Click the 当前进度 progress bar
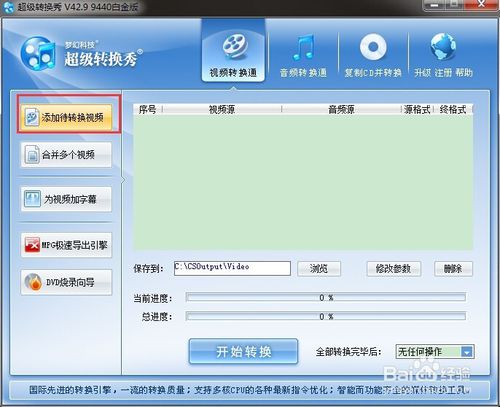 click(x=326, y=297)
